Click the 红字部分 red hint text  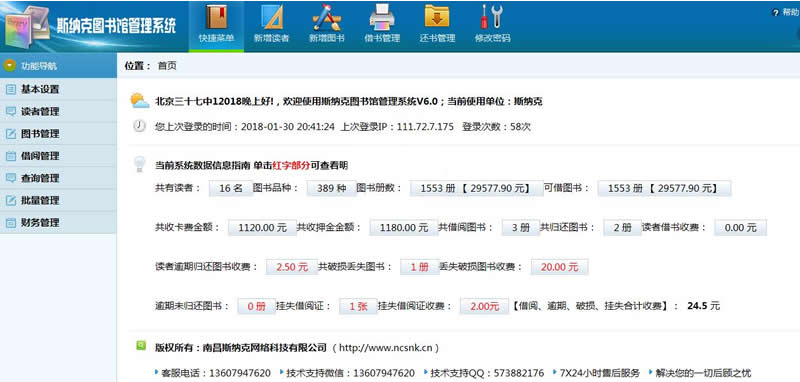pyautogui.click(x=291, y=165)
